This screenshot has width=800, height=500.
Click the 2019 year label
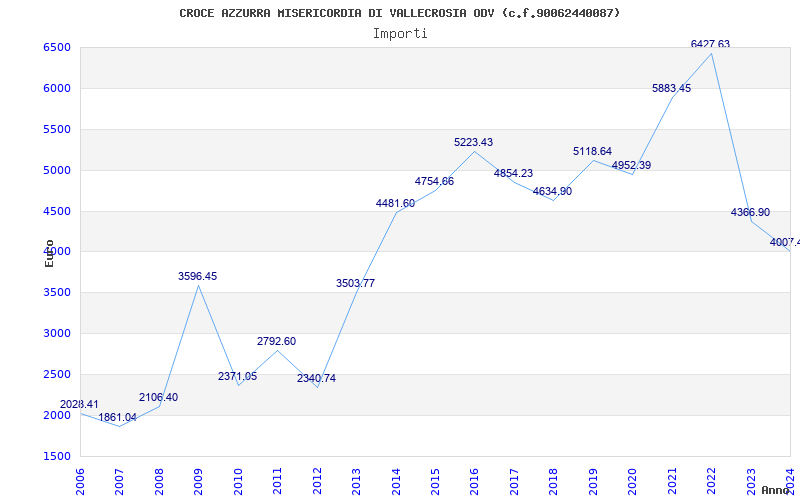593,481
